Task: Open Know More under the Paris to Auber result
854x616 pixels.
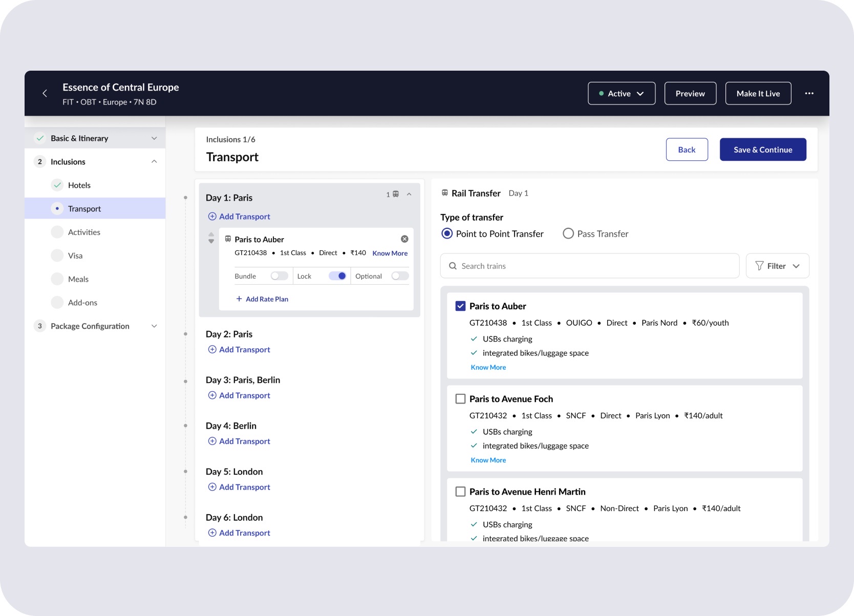Action: click(x=488, y=367)
